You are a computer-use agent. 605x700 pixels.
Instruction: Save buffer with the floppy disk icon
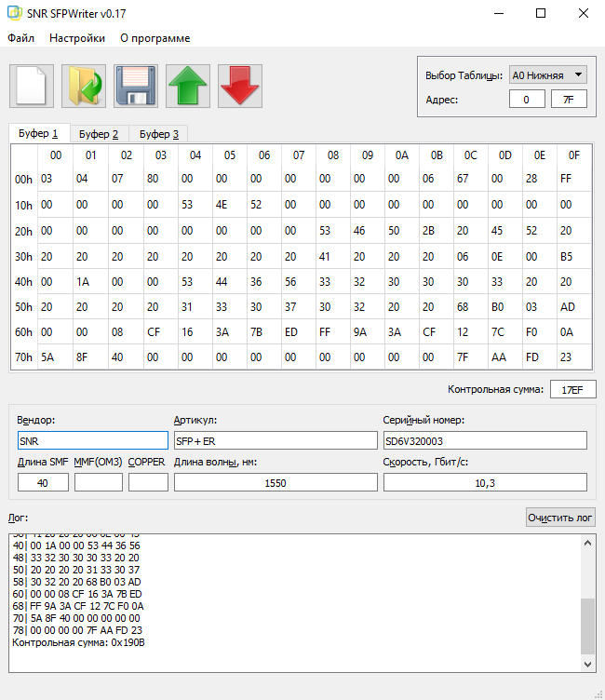pos(136,86)
